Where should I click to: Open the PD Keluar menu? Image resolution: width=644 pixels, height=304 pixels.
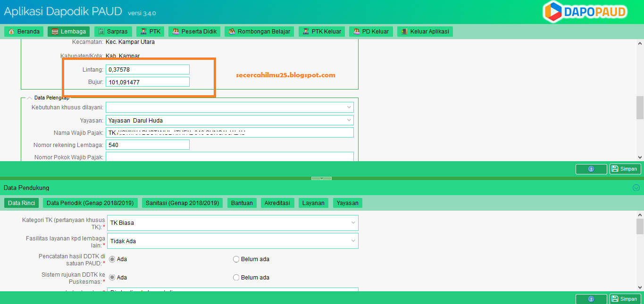371,32
